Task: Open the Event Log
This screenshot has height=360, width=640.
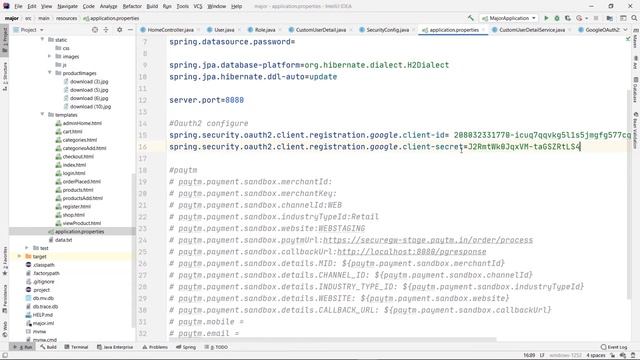Action: click(614, 347)
